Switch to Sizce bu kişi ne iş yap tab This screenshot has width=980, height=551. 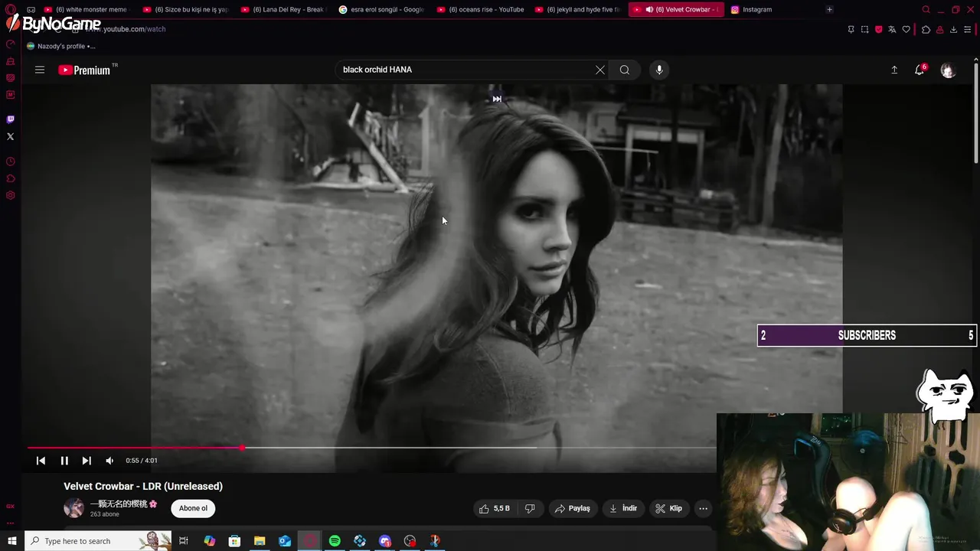(186, 10)
